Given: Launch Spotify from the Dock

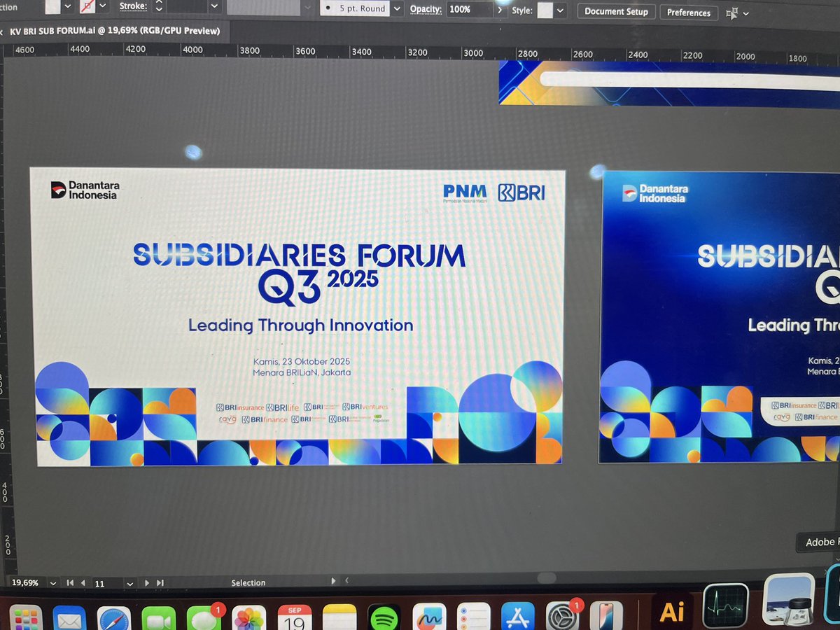Looking at the screenshot, I should (384, 618).
